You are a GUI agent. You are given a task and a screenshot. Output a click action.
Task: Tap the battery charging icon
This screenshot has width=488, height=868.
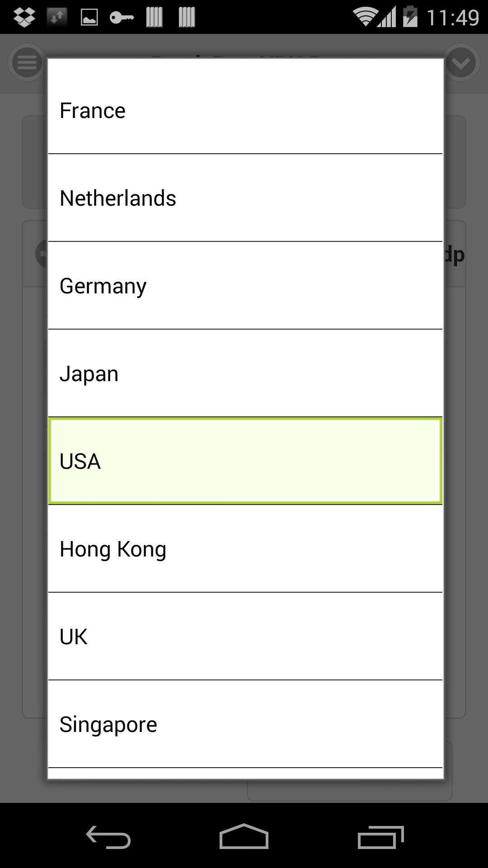[410, 17]
